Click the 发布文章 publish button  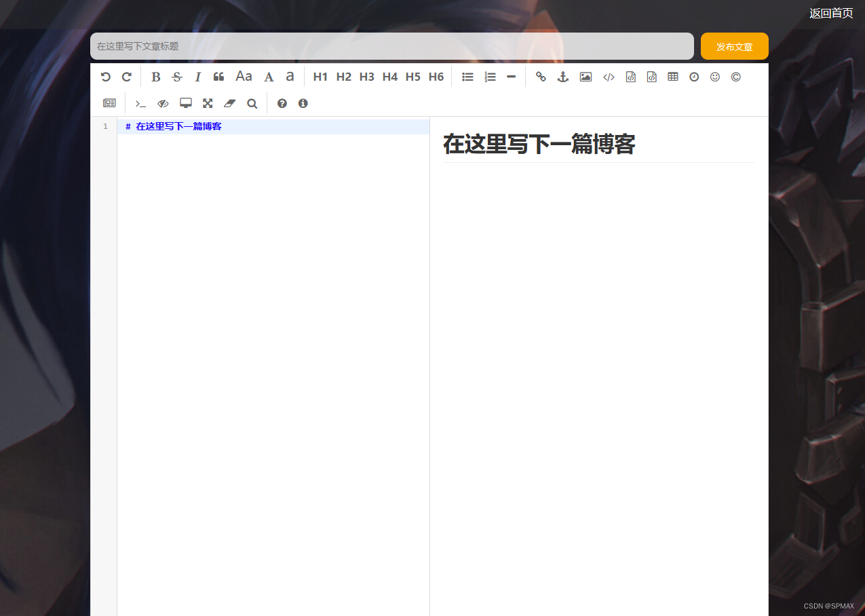[735, 46]
